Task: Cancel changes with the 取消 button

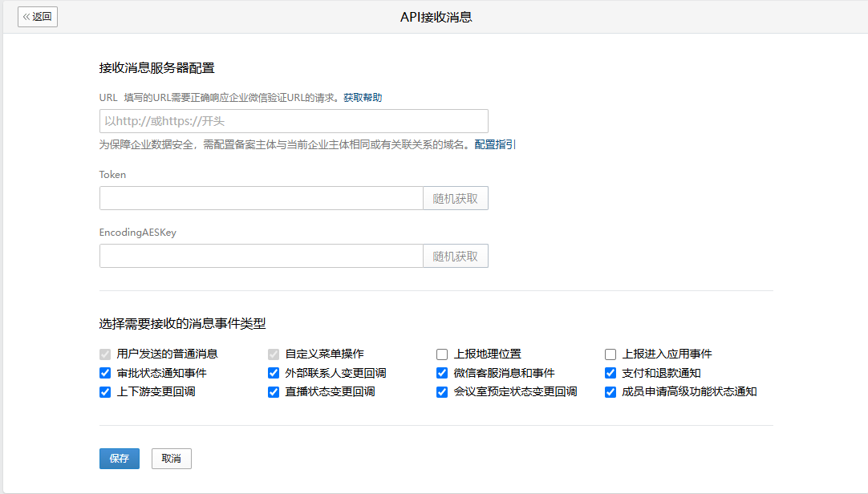Action: [172, 459]
